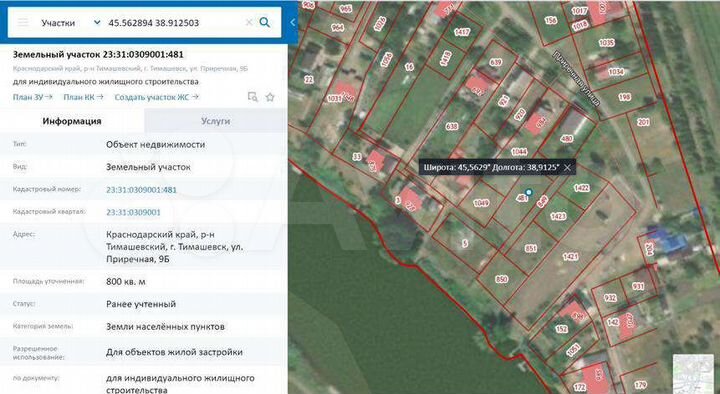Select parcel 156 on the map
Image resolution: width=720 pixels, height=394 pixels.
click(x=551, y=20)
